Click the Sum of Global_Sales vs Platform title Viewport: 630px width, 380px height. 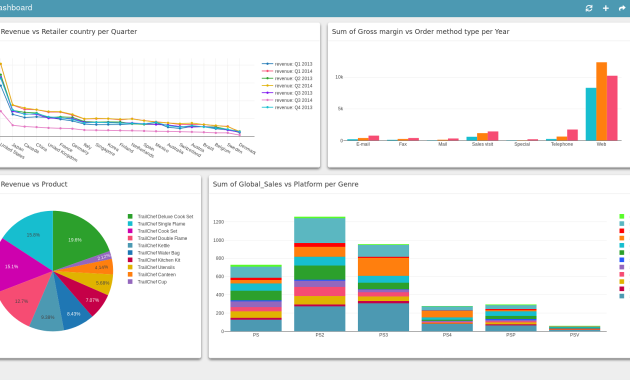285,184
